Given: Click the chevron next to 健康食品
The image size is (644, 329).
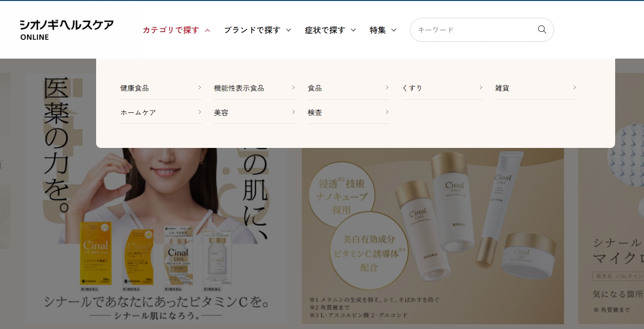Looking at the screenshot, I should (x=199, y=87).
